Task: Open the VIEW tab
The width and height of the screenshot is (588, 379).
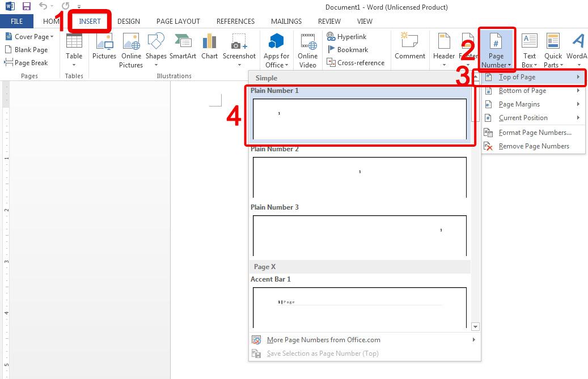Action: (x=365, y=22)
